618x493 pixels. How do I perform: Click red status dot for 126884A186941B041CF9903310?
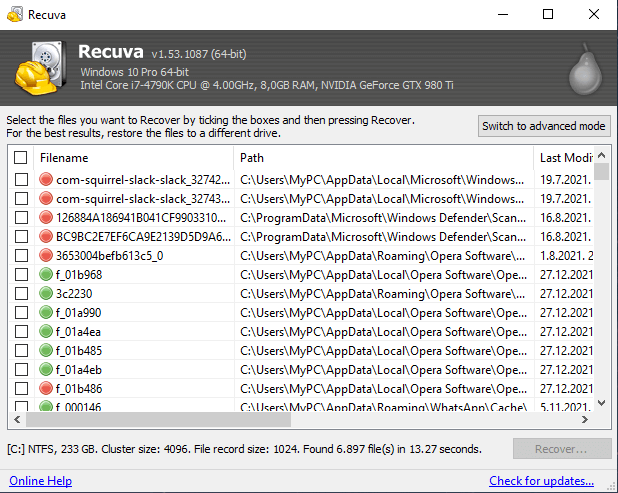46,217
